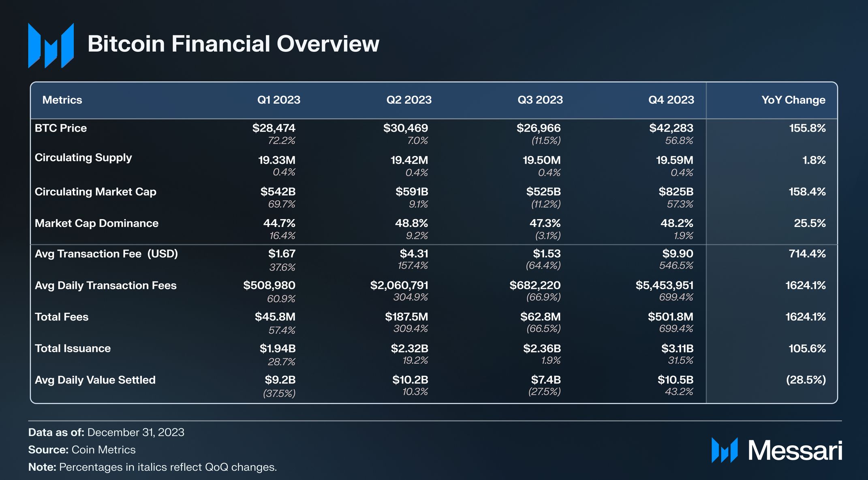Click the $187.5M total fees value
The image size is (868, 480).
pyautogui.click(x=406, y=317)
